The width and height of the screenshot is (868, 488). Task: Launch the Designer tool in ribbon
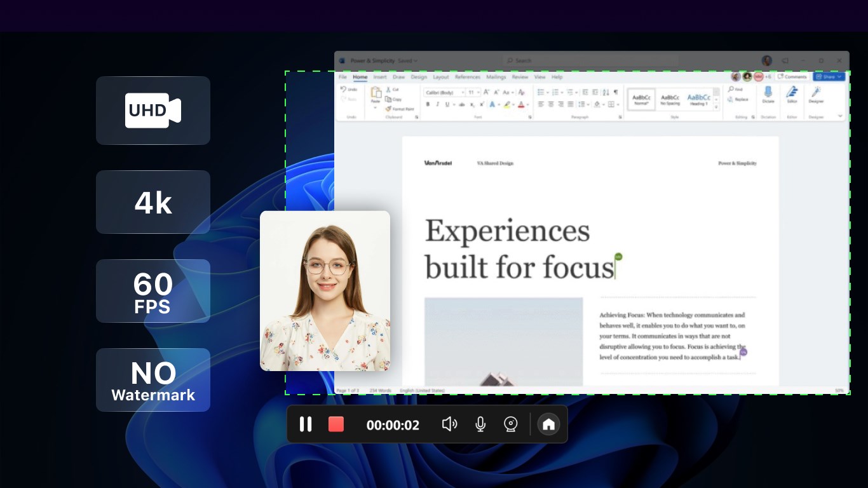(x=816, y=94)
